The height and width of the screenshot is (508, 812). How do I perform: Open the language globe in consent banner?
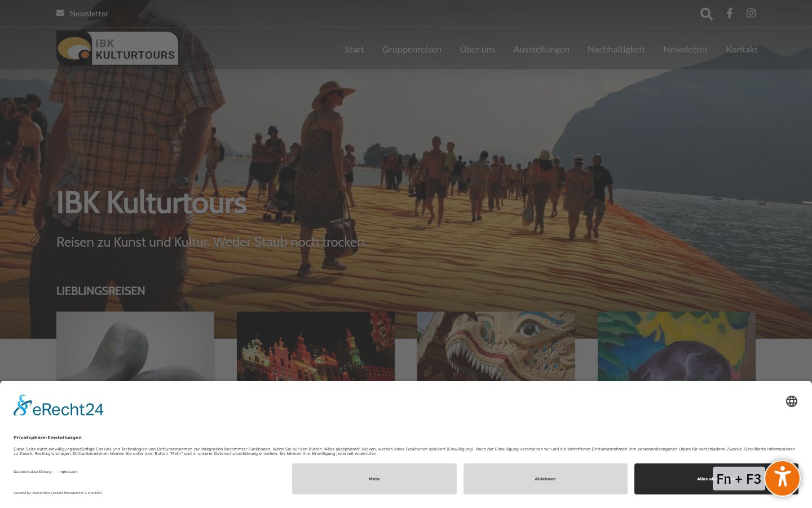click(x=792, y=401)
